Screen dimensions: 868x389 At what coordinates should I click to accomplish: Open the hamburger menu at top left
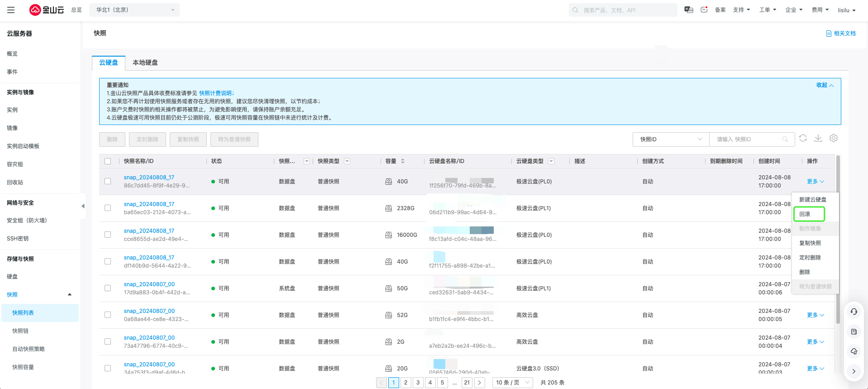coord(11,10)
